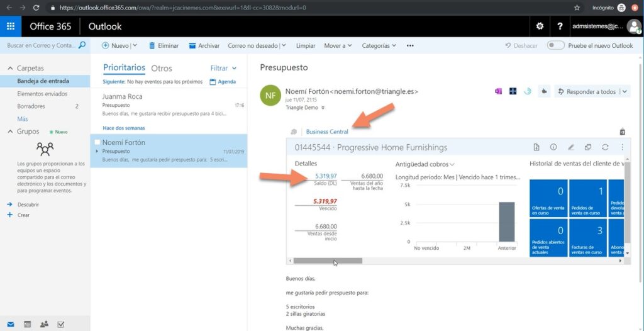Open the Categorías dropdown menu

(379, 45)
